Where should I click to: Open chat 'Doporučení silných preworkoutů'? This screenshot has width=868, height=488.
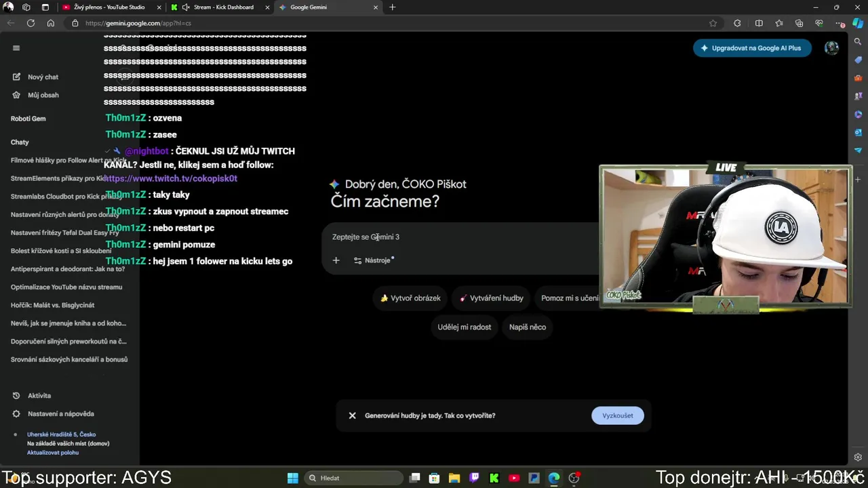pyautogui.click(x=68, y=341)
